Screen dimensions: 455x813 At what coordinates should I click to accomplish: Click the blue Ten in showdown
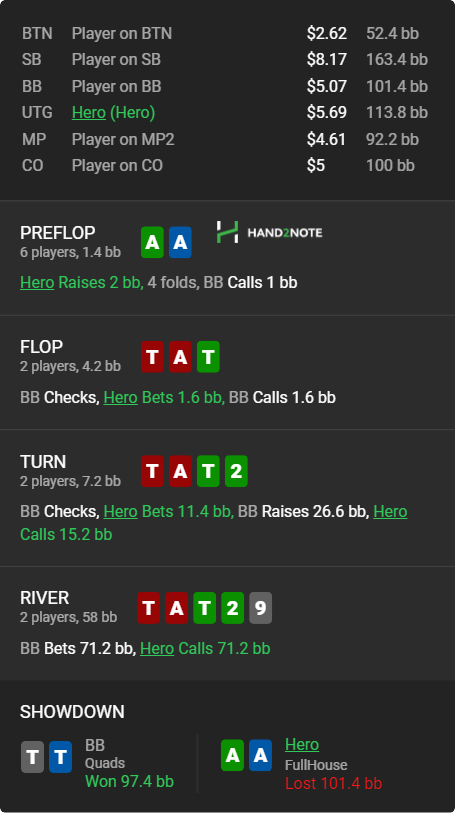[x=60, y=757]
